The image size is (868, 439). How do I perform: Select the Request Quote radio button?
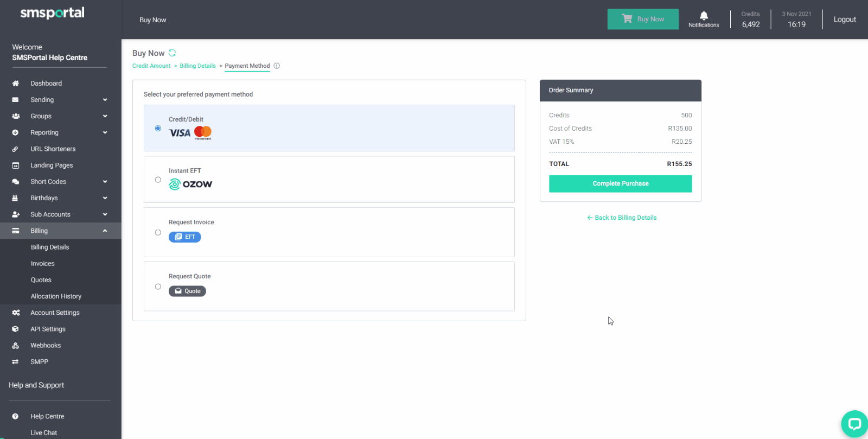158,287
